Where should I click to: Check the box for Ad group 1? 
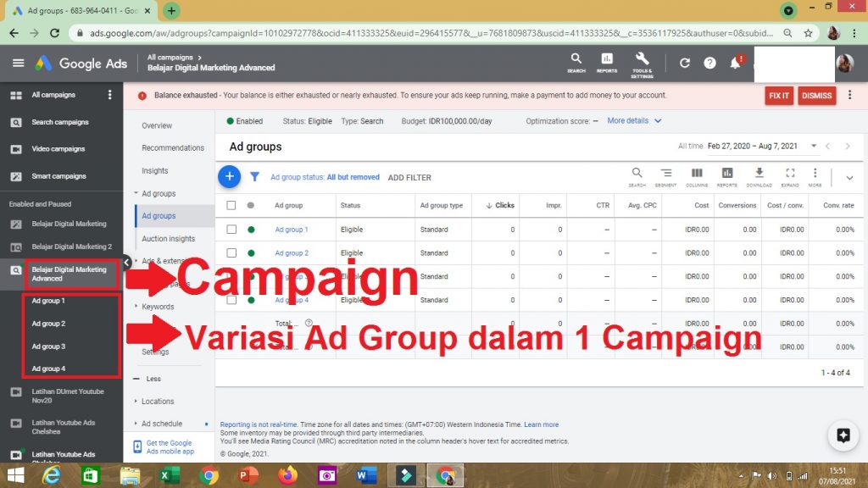click(231, 230)
